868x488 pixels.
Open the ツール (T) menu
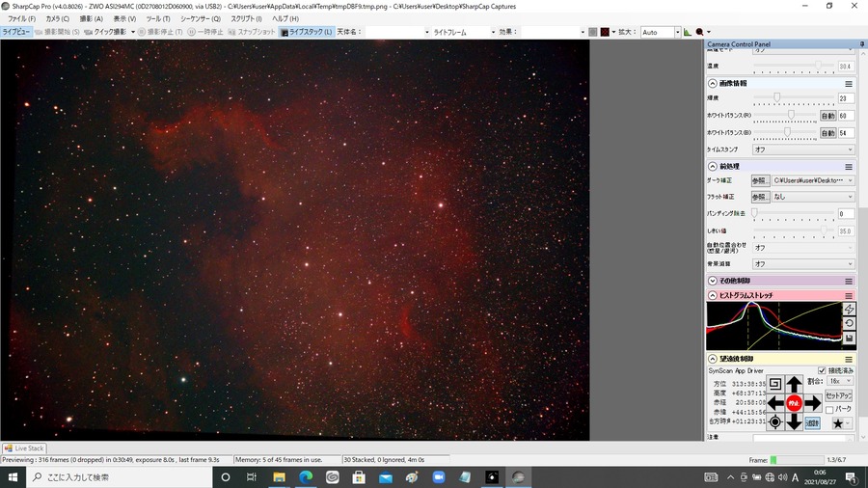pos(158,19)
